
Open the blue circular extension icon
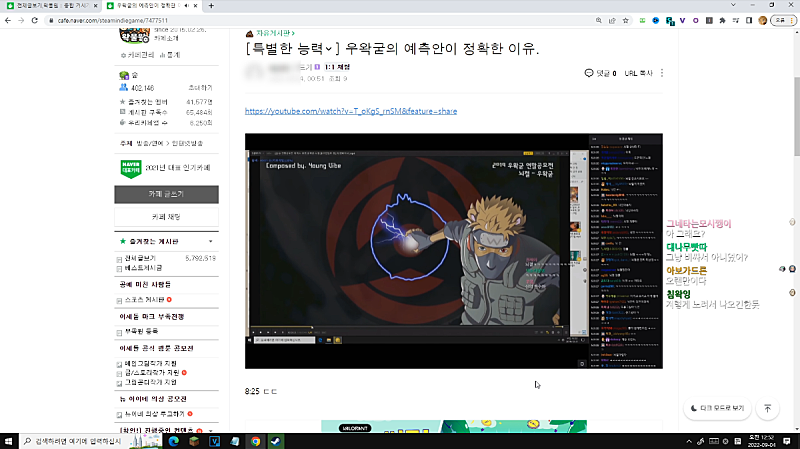click(x=656, y=20)
